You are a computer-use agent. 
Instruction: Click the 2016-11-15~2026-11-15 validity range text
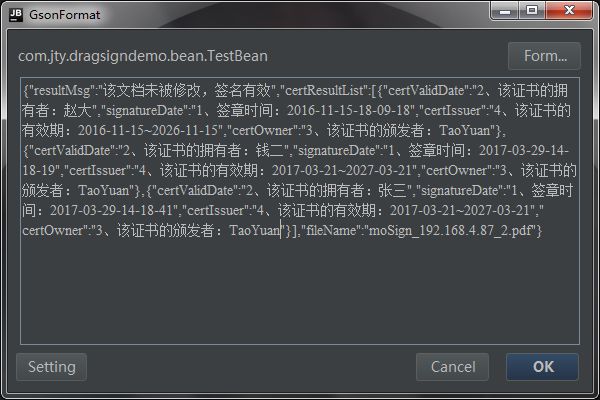[148, 131]
